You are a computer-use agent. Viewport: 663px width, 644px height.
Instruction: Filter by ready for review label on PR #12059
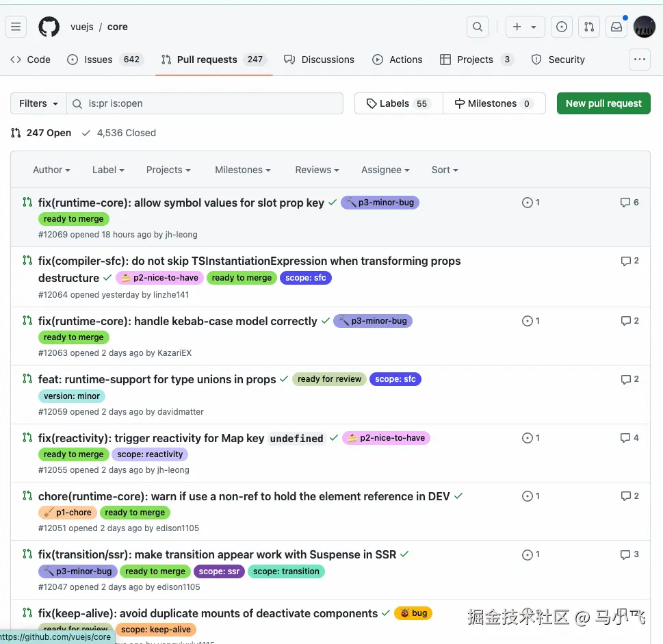(329, 379)
